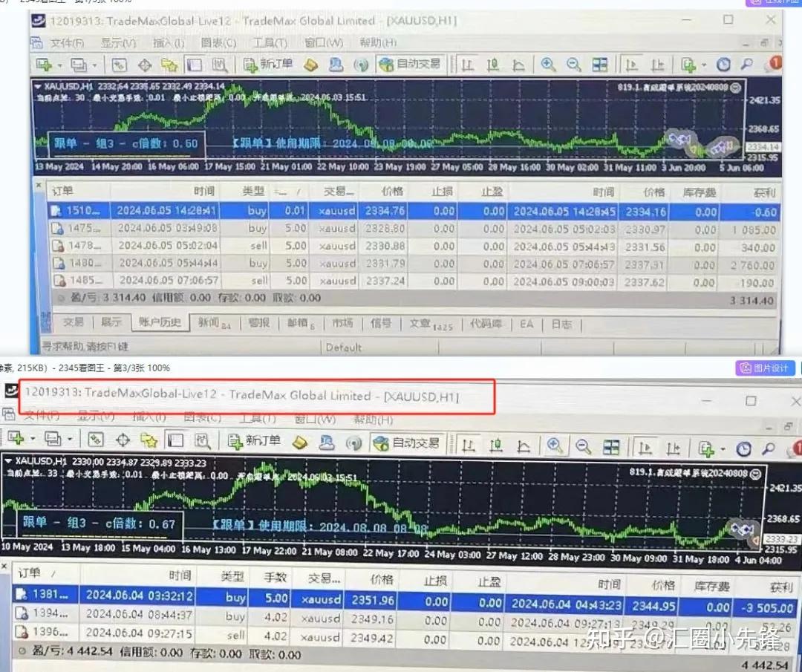Open Strategy Tester icon in top window
The width and height of the screenshot is (802, 672).
pos(219,65)
